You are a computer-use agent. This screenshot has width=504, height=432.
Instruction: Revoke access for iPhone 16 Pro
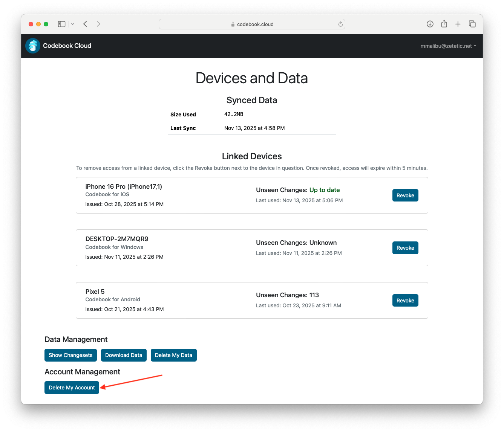405,195
